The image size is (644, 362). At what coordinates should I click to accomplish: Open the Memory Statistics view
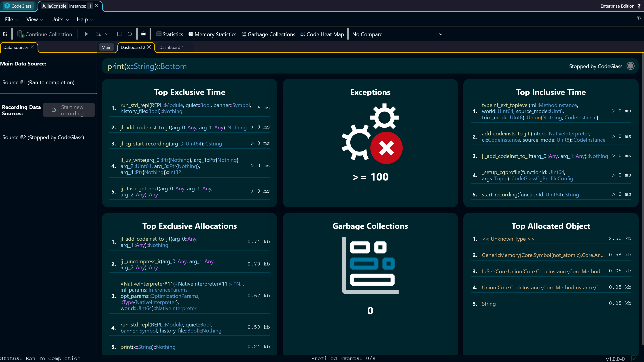pyautogui.click(x=212, y=34)
